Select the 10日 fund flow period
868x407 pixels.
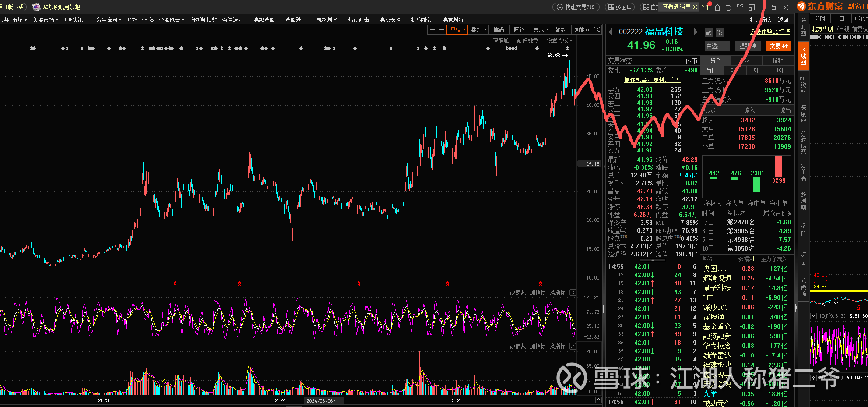click(781, 70)
